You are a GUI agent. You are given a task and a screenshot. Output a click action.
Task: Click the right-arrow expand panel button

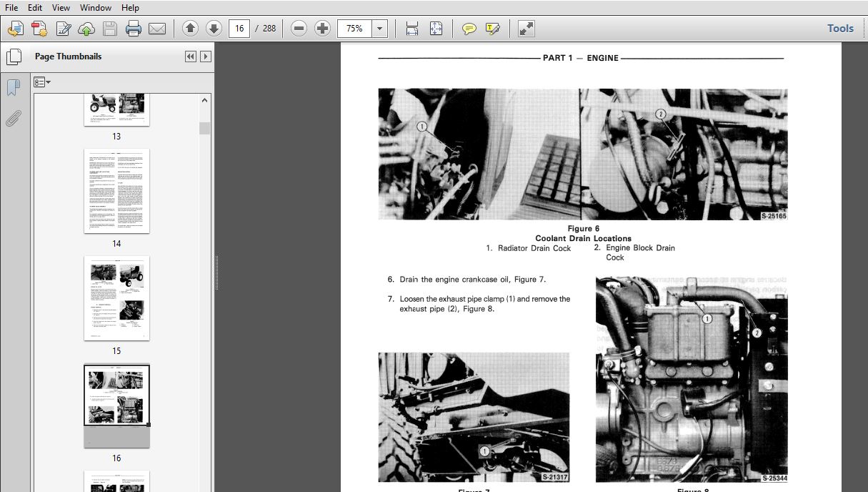coord(206,56)
